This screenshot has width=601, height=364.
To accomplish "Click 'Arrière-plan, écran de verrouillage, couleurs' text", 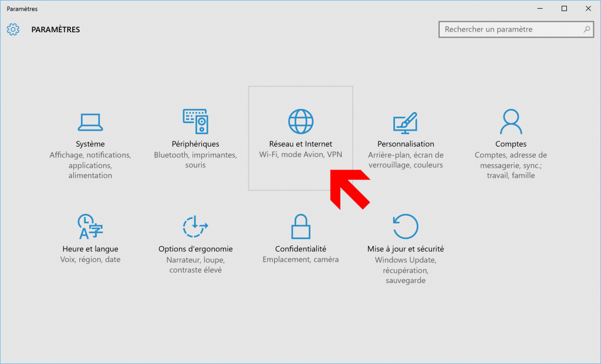I will point(406,160).
